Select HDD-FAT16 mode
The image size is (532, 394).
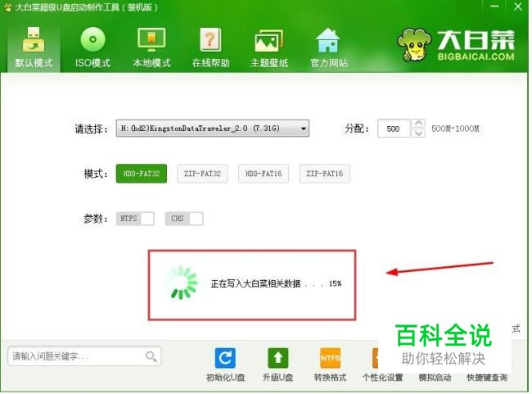(x=264, y=174)
